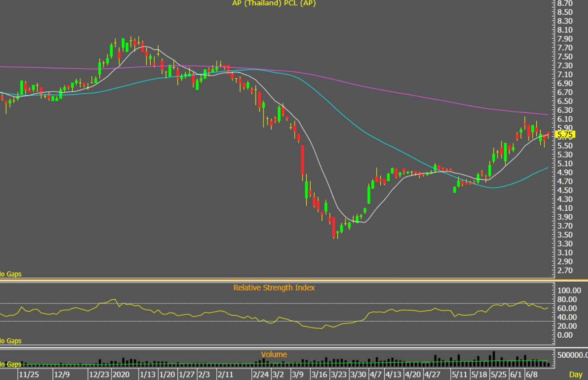
Task: Select the Volume panel title
Action: 274,355
